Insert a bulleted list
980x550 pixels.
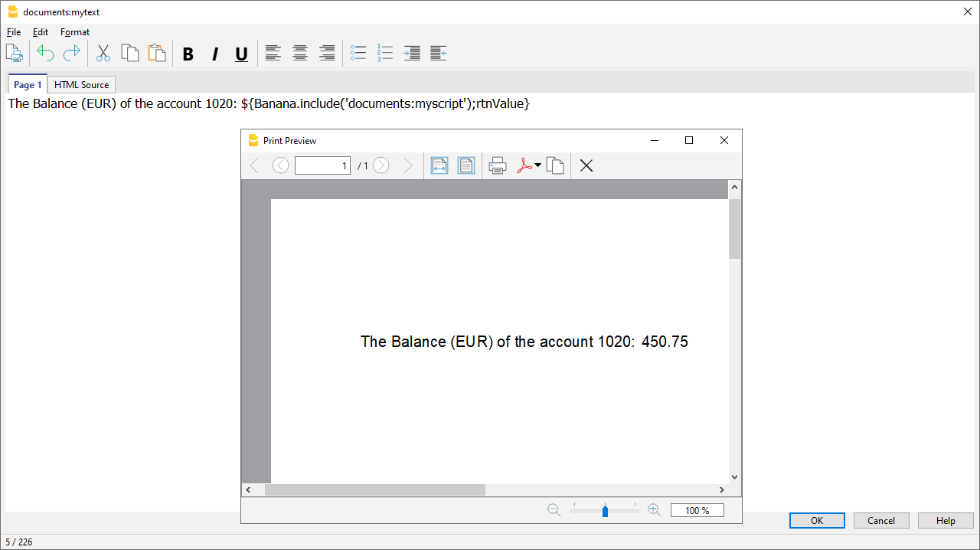pyautogui.click(x=358, y=53)
